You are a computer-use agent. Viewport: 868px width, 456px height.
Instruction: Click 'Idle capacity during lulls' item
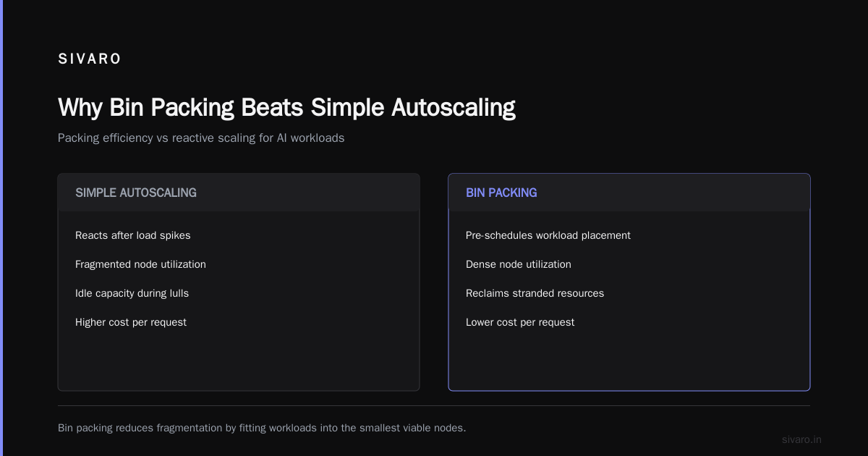coord(132,293)
